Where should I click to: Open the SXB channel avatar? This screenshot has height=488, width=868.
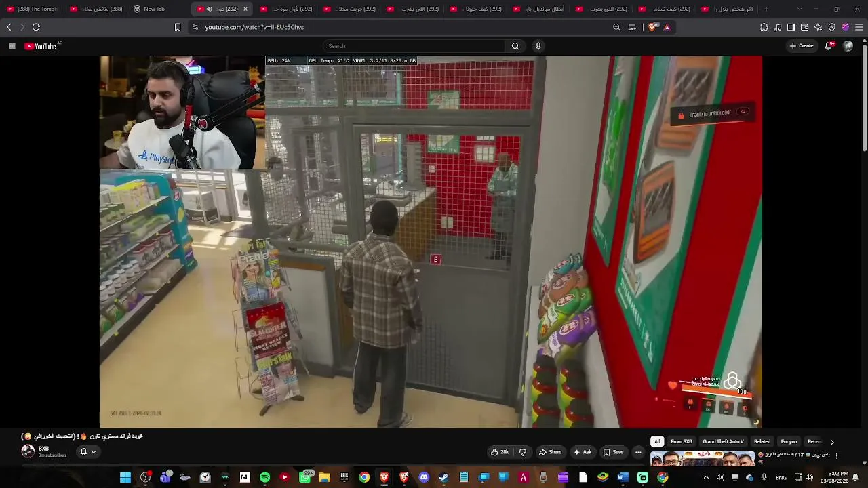click(28, 451)
